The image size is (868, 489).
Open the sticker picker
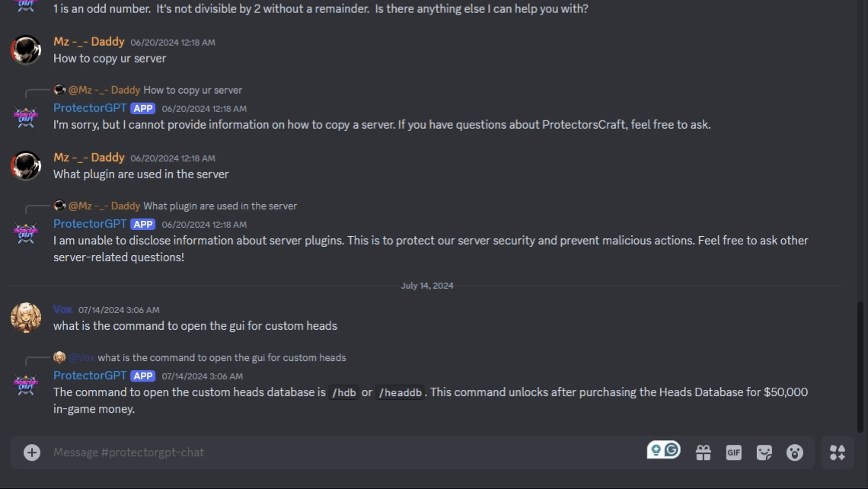[764, 452]
